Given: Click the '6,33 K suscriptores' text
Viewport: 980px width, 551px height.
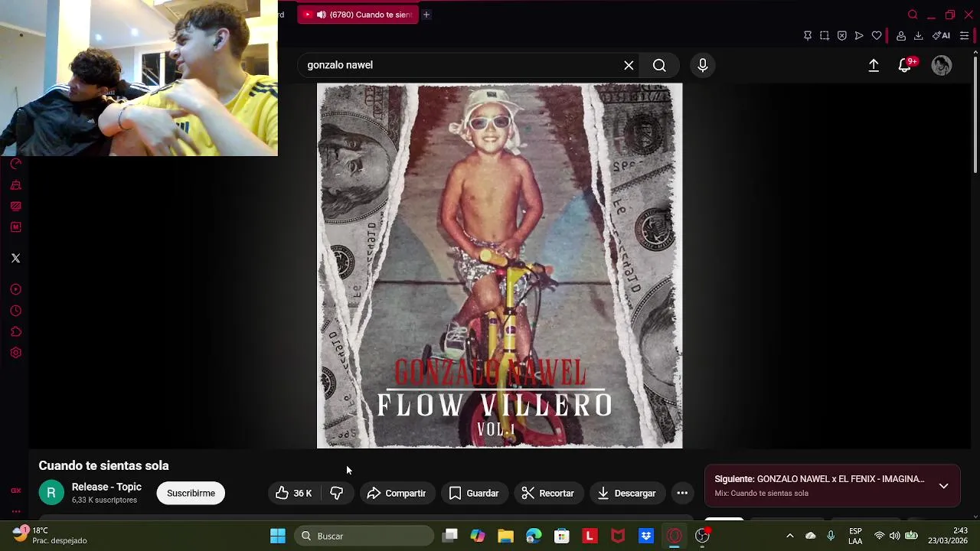Looking at the screenshot, I should (x=104, y=500).
